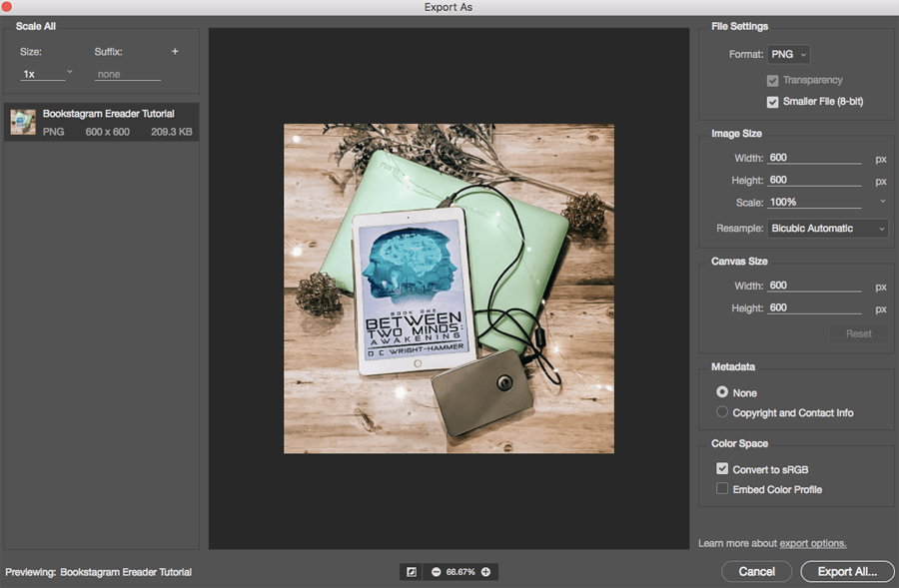Open the export options help link
Viewport: 899px width, 588px height.
click(x=813, y=543)
